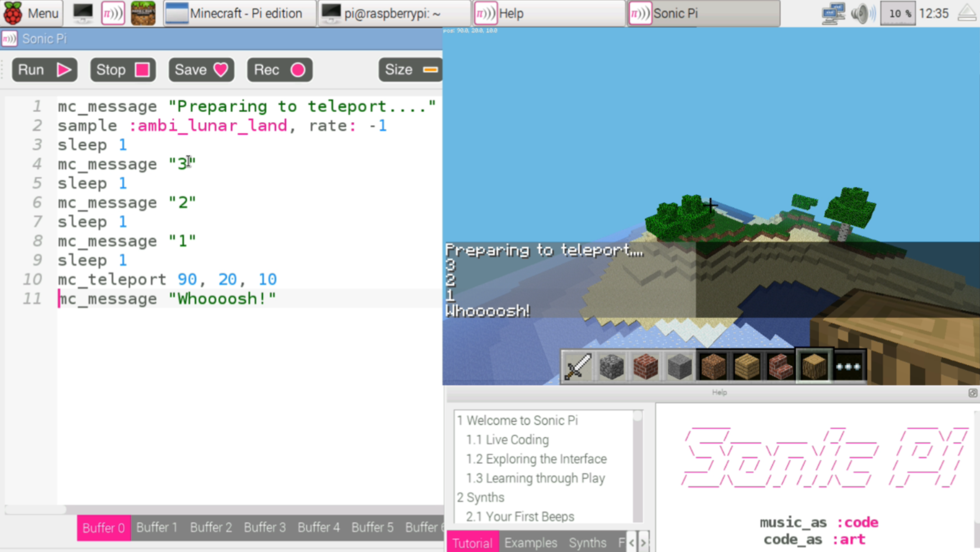Screen dimensions: 980x552
Task: Open '2 Synths' tutorial entry
Action: point(481,497)
